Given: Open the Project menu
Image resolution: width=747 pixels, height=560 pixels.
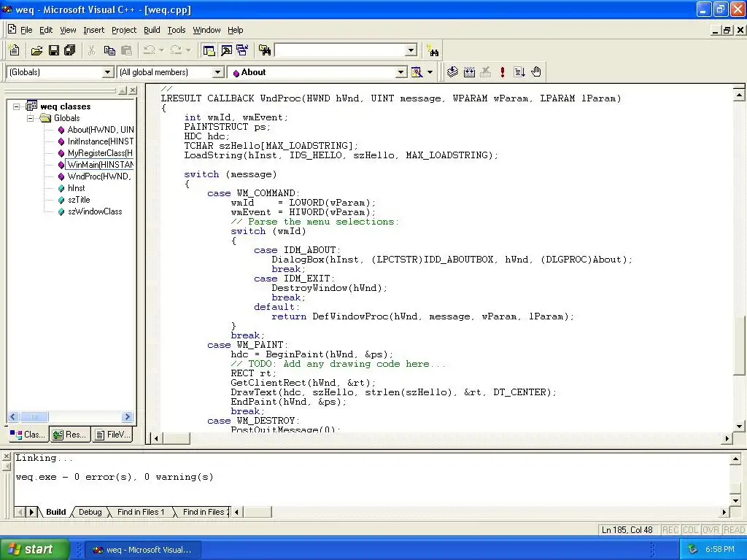Looking at the screenshot, I should point(124,30).
